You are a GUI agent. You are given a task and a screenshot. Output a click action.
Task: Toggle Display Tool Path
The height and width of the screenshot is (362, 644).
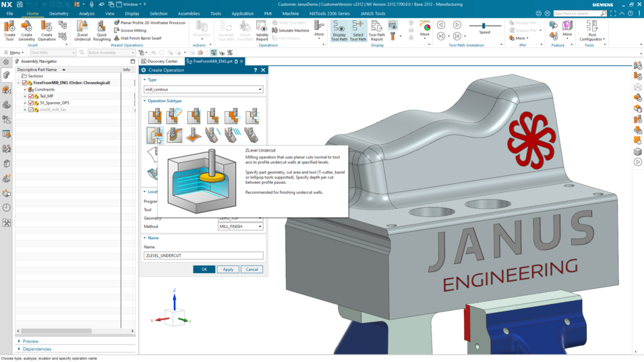click(x=339, y=31)
